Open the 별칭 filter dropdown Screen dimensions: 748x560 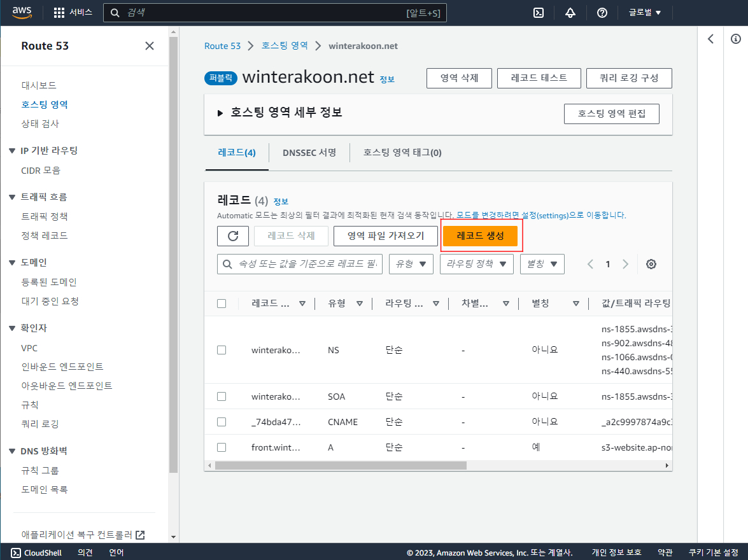click(x=542, y=264)
